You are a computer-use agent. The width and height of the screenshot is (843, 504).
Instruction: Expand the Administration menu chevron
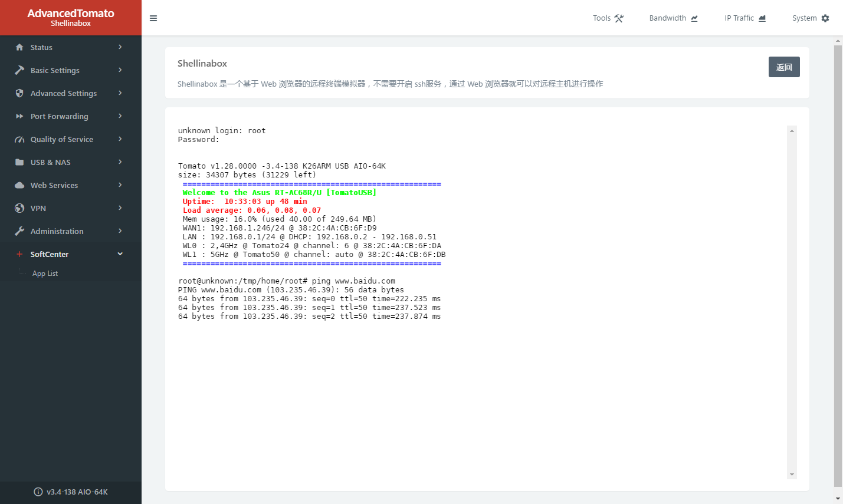tap(120, 231)
